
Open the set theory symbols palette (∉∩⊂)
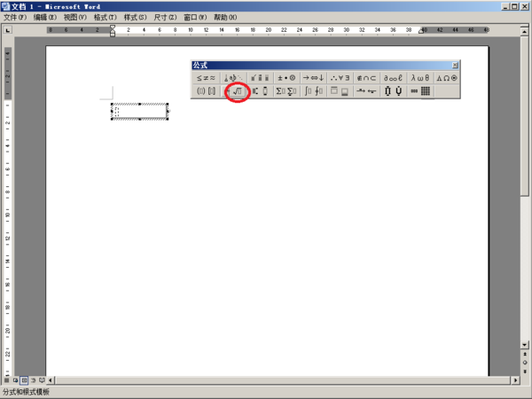point(366,78)
